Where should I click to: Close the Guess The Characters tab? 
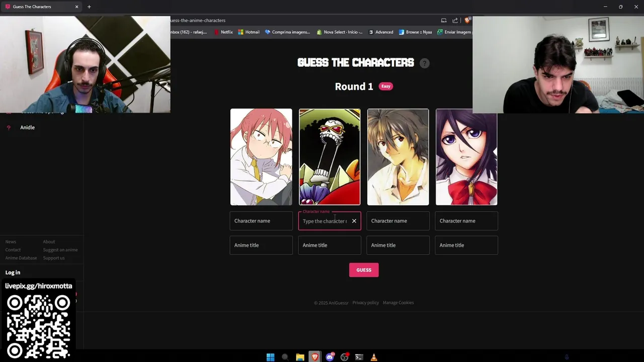[76, 7]
